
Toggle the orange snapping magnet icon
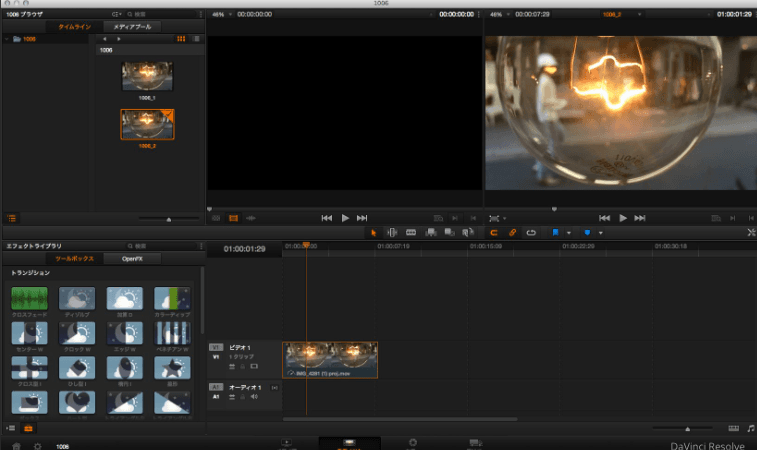coord(493,232)
